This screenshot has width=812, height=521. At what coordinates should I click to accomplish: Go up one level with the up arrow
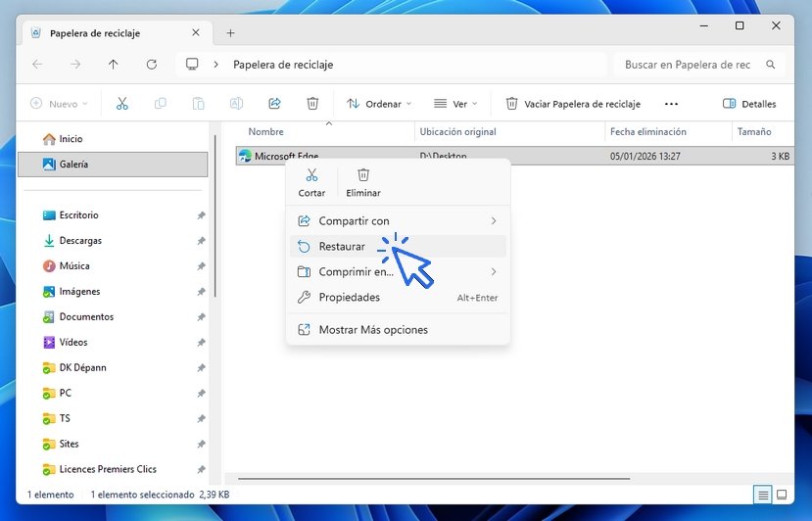coord(114,65)
